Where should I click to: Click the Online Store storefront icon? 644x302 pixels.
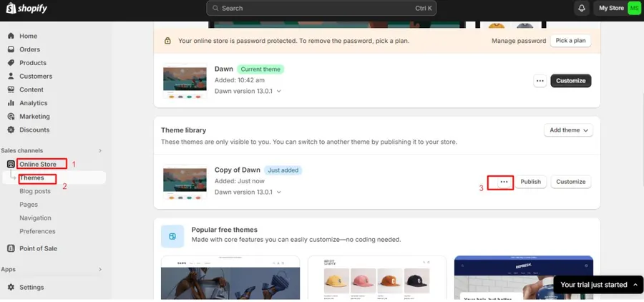pyautogui.click(x=11, y=165)
